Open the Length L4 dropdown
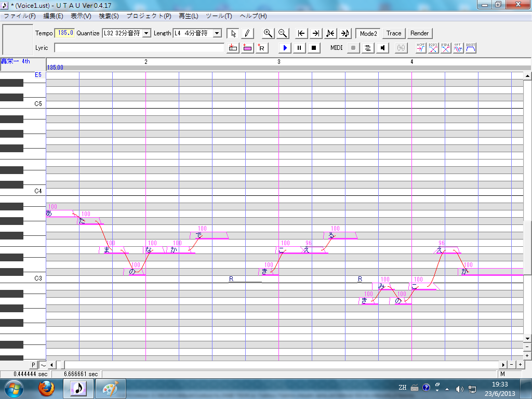The height and width of the screenshot is (399, 532). tap(218, 33)
